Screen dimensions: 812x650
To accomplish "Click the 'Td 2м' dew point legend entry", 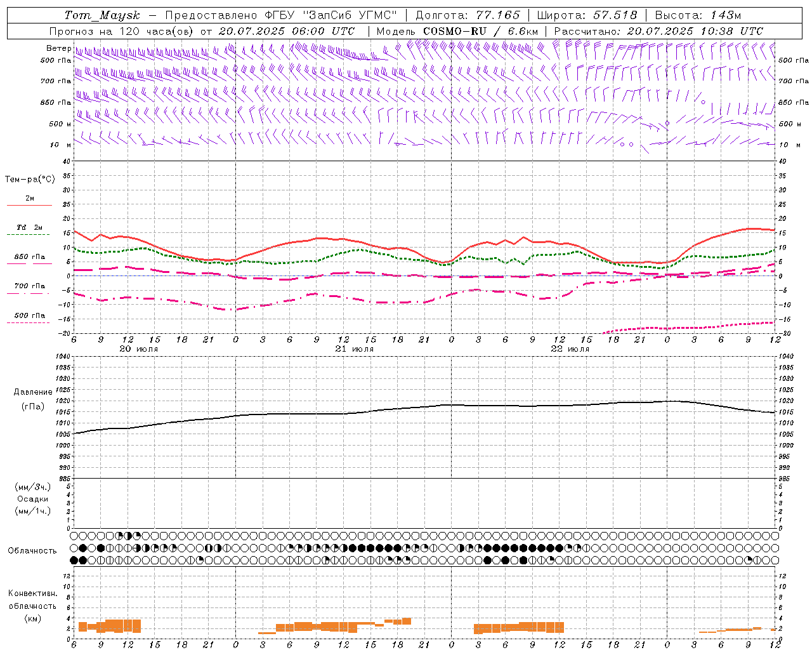I will [30, 227].
